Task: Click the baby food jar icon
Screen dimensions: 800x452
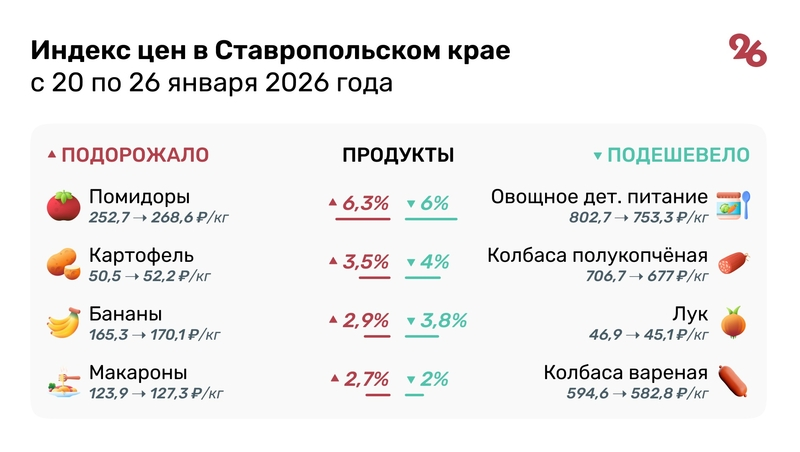Action: pos(733,205)
